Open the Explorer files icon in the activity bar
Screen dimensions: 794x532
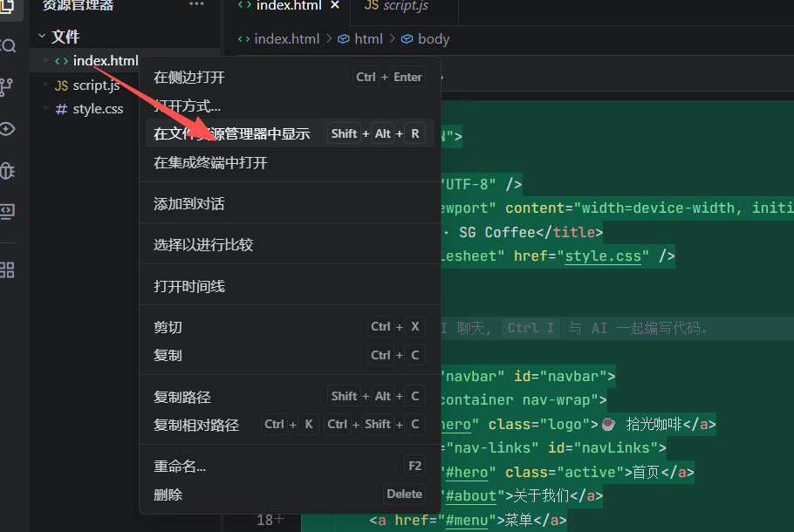(7, 7)
